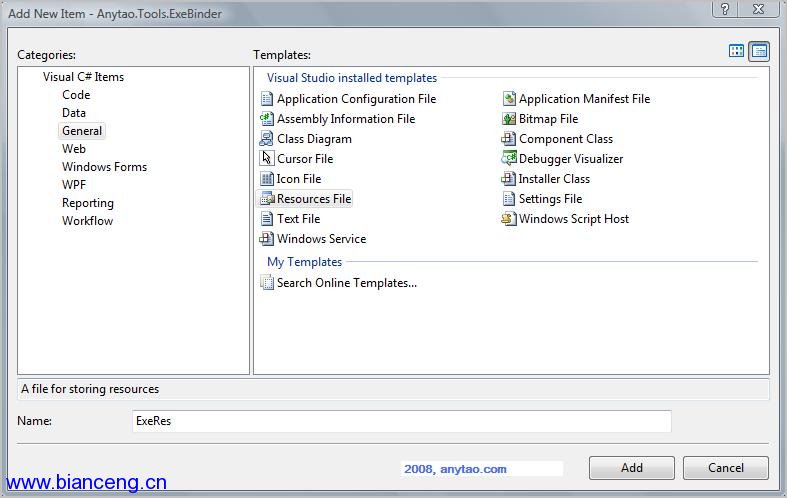Click the Name field containing ExeRes
The height and width of the screenshot is (498, 787).
pos(402,421)
